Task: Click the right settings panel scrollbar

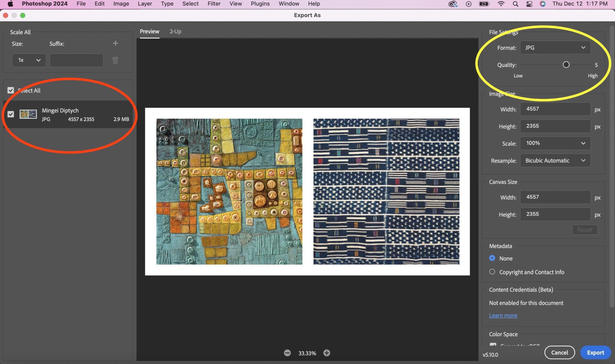Action: point(612,166)
